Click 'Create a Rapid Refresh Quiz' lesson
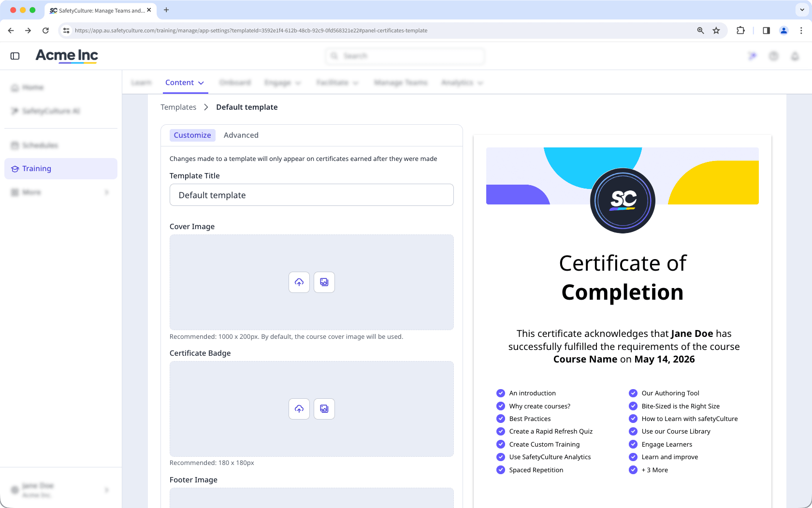Screen dimensions: 812x508 click(551, 432)
